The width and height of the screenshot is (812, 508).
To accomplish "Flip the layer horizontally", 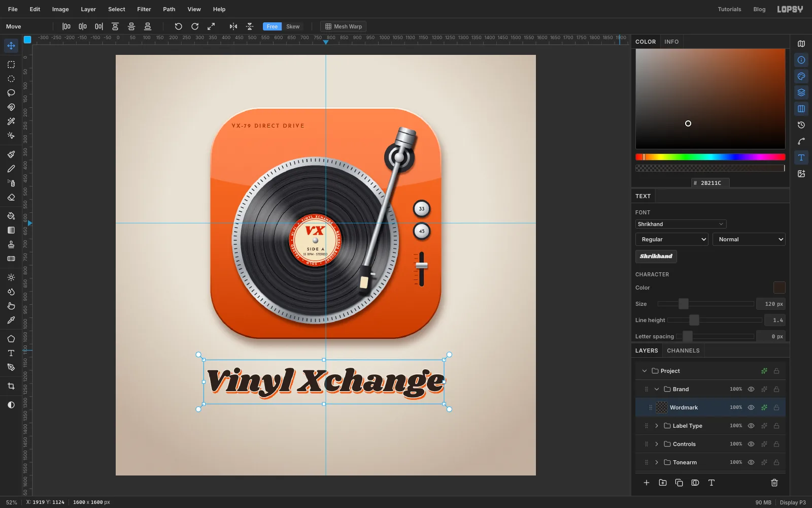I will coord(233,26).
